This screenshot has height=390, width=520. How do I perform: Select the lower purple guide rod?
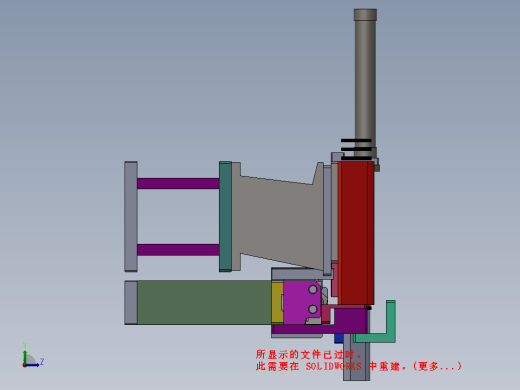point(178,250)
